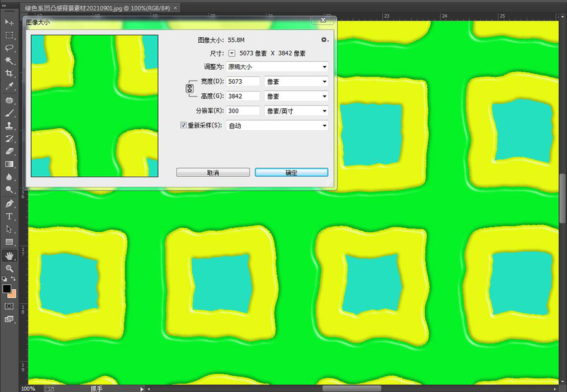Click the Image Size preview thumbnail
Viewport: 567px width, 392px height.
[94, 106]
